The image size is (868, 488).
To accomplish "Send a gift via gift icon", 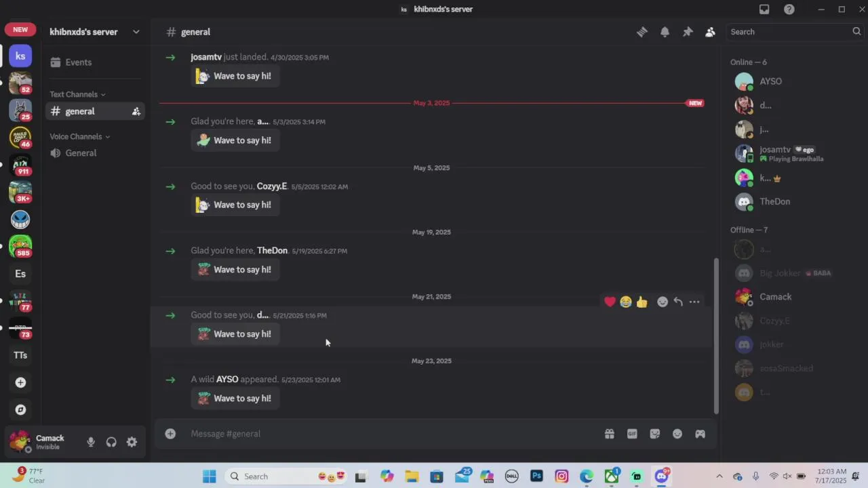I will tap(610, 434).
